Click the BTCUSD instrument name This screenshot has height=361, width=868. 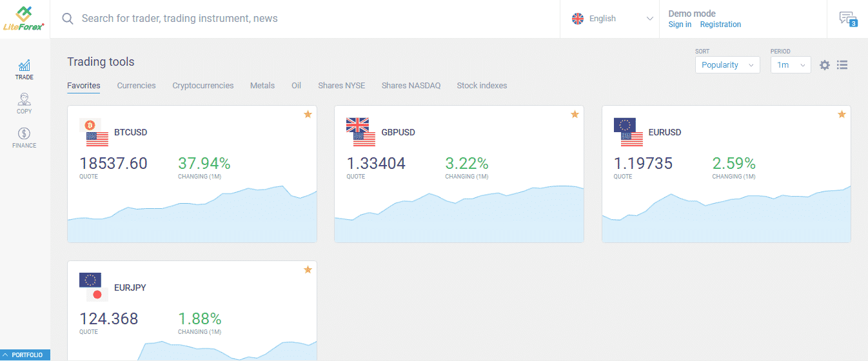(x=131, y=132)
